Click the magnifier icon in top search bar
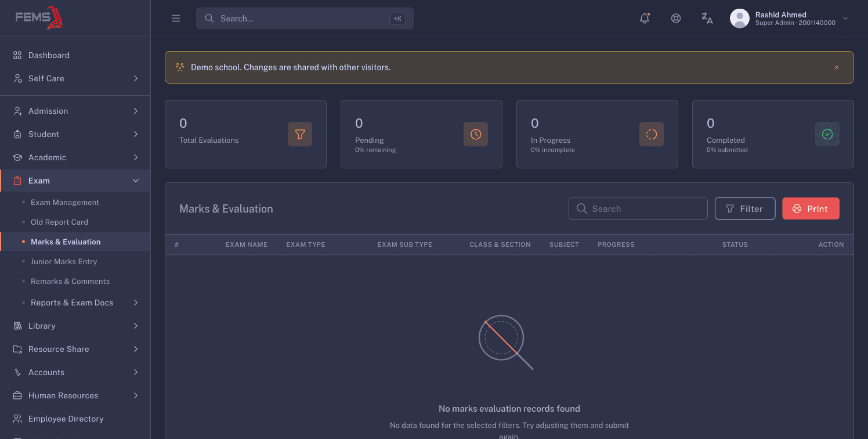This screenshot has height=439, width=868. (x=209, y=19)
